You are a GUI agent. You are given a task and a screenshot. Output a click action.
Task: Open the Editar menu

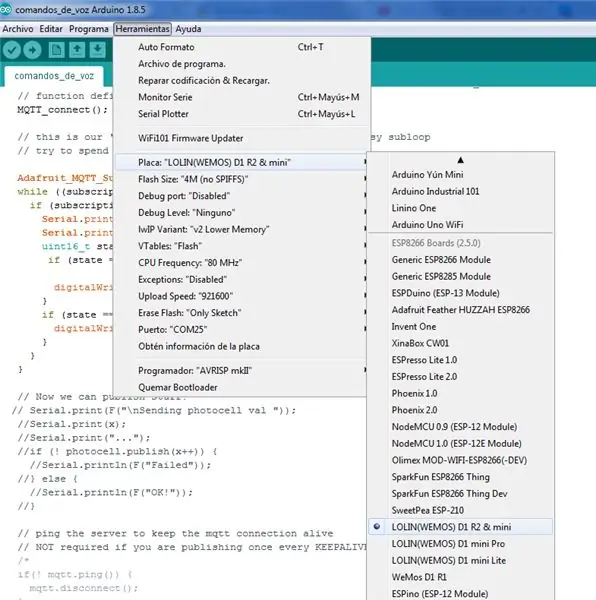[x=51, y=29]
